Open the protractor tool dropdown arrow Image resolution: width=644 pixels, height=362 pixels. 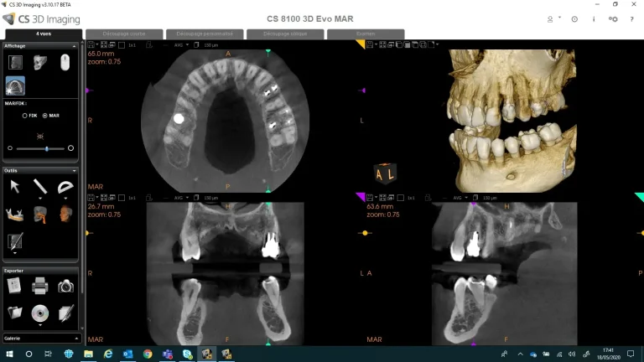(x=65, y=199)
